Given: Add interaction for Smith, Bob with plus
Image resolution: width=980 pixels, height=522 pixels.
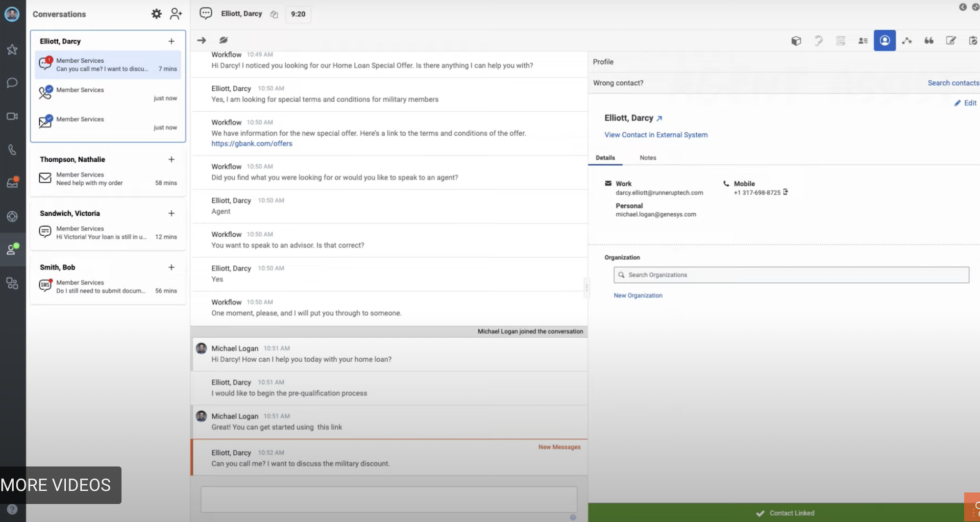Looking at the screenshot, I should pyautogui.click(x=171, y=267).
